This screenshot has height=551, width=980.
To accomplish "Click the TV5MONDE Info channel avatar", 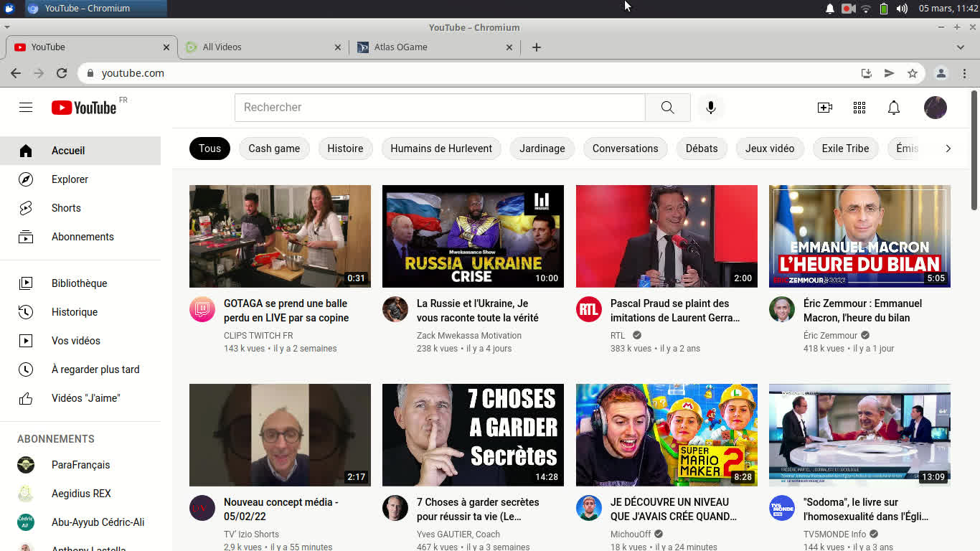I will (782, 508).
